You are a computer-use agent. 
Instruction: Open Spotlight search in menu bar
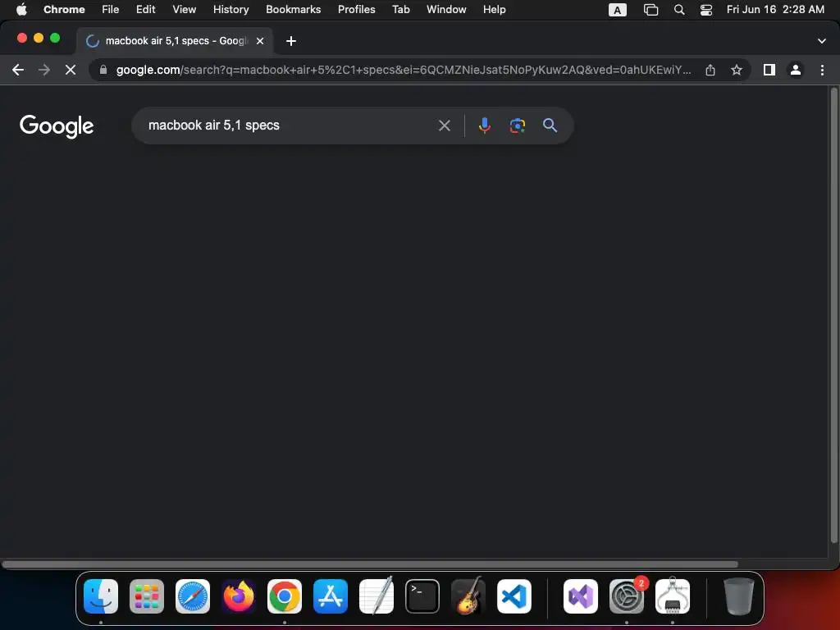[x=678, y=10]
